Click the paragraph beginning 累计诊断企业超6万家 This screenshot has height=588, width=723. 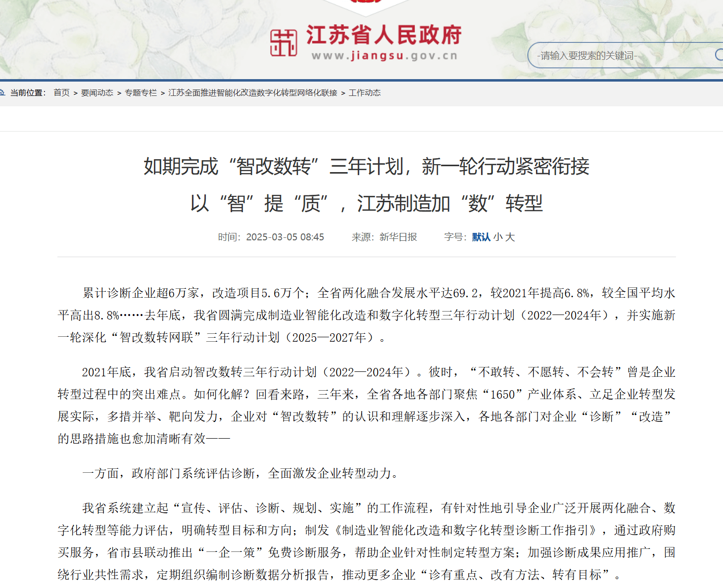click(366, 315)
